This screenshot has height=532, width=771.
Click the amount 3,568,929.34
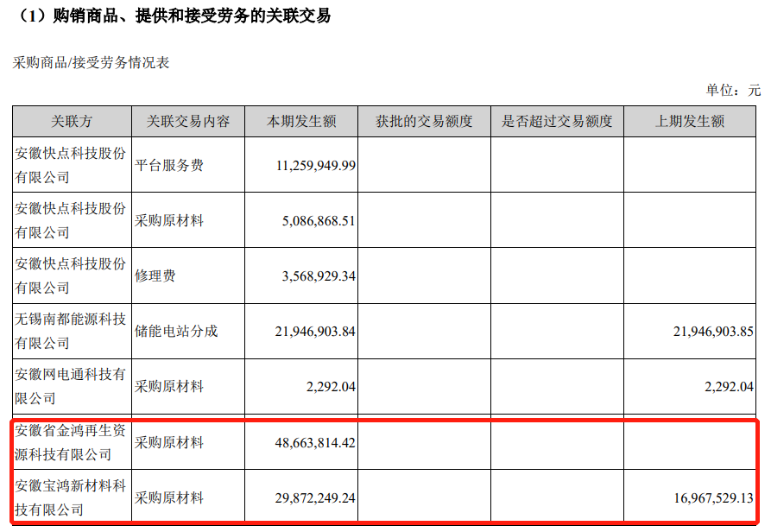coord(319,275)
